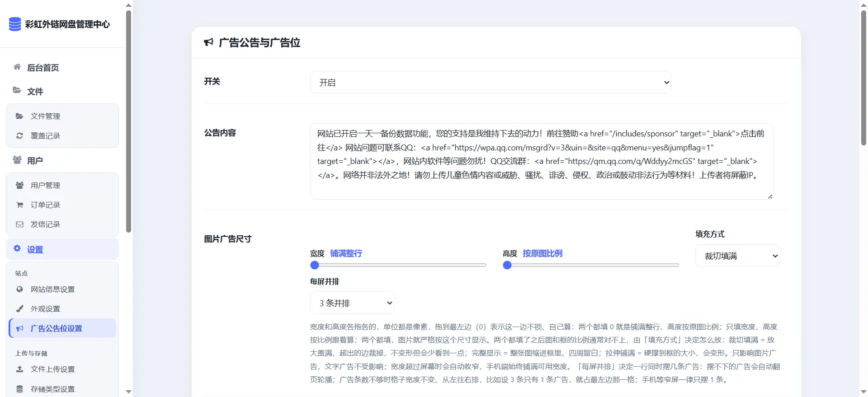Open 覆盖记录 page
Image resolution: width=868 pixels, height=397 pixels.
62,135
